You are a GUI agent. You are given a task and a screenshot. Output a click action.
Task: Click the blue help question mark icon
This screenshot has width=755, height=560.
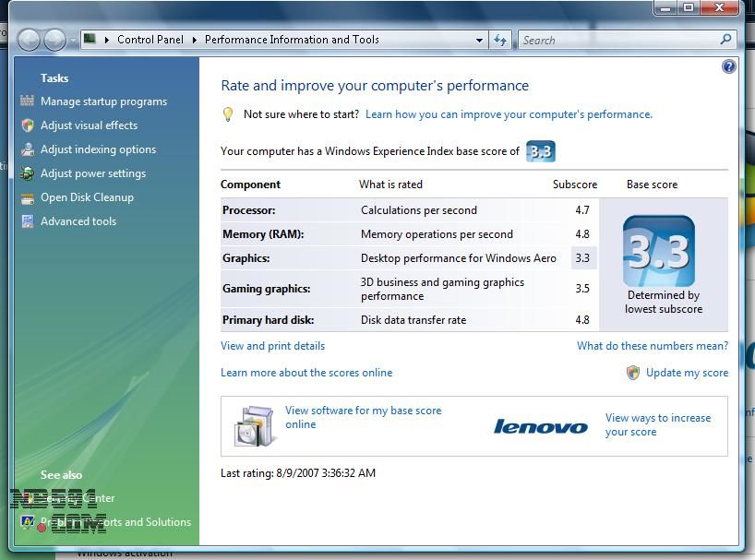729,66
